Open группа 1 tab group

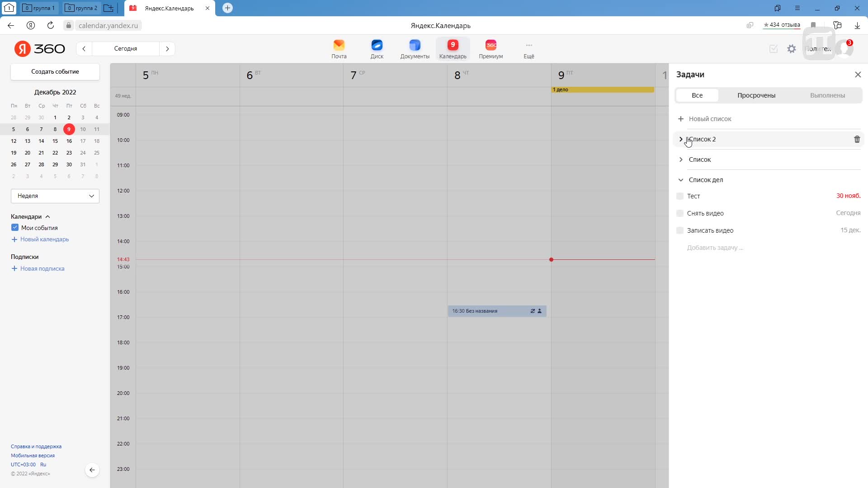point(39,8)
